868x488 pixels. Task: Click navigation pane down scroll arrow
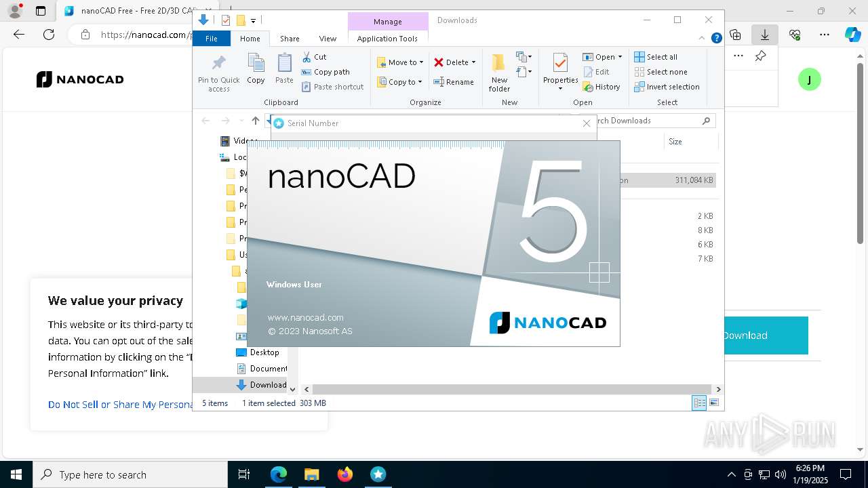(x=292, y=389)
